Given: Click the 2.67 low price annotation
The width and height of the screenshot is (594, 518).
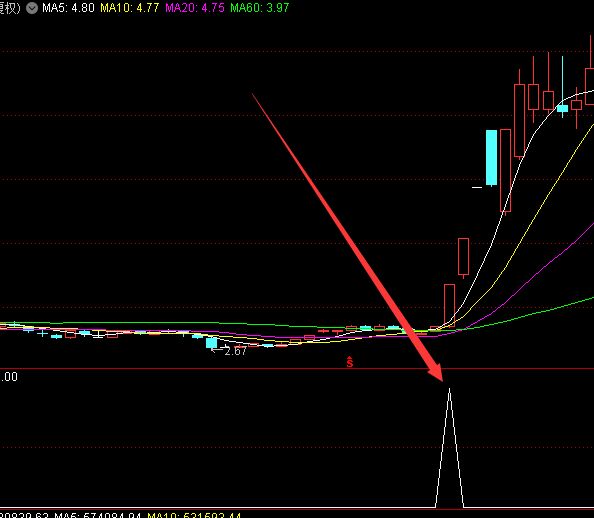Looking at the screenshot, I should [235, 351].
